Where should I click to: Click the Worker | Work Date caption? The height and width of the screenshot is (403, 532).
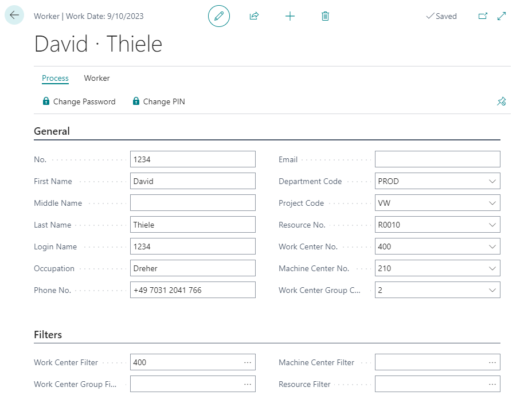(x=88, y=16)
